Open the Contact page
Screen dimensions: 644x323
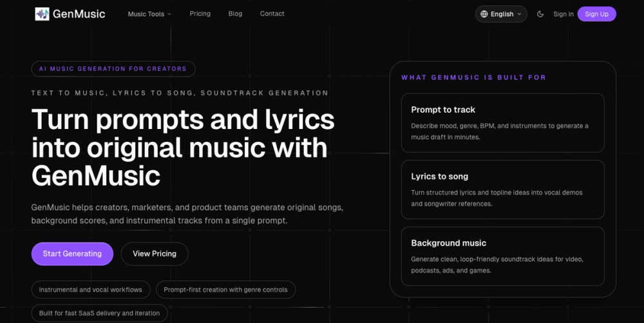click(272, 14)
